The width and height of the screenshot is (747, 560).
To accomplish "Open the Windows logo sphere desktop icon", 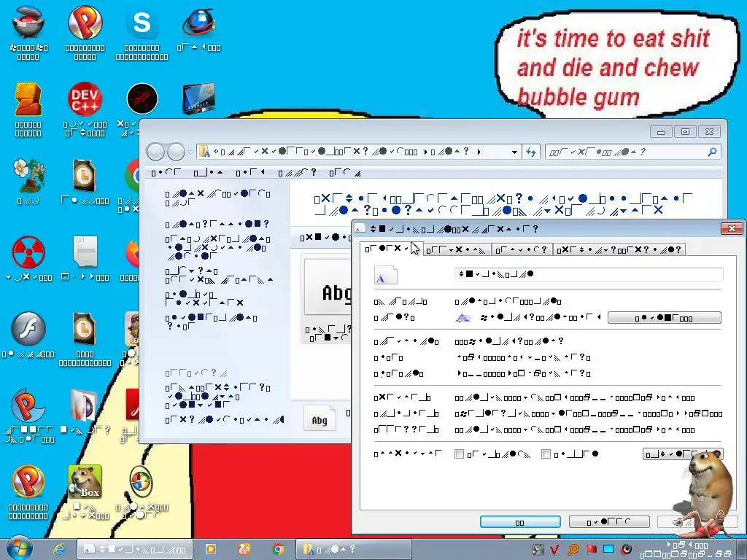I will (x=141, y=481).
